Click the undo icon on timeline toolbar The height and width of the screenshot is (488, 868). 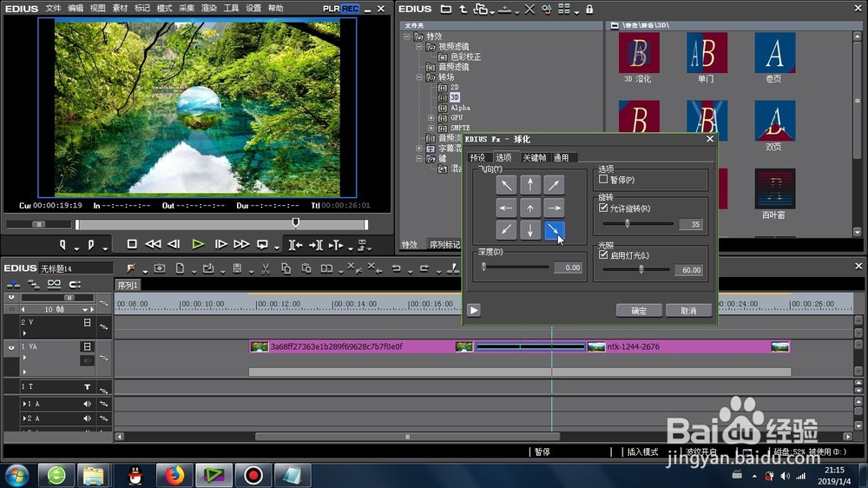(x=397, y=268)
